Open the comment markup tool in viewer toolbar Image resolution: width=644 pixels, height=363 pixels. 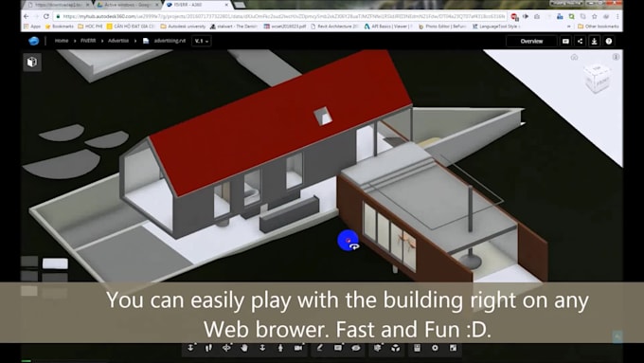coord(337,348)
